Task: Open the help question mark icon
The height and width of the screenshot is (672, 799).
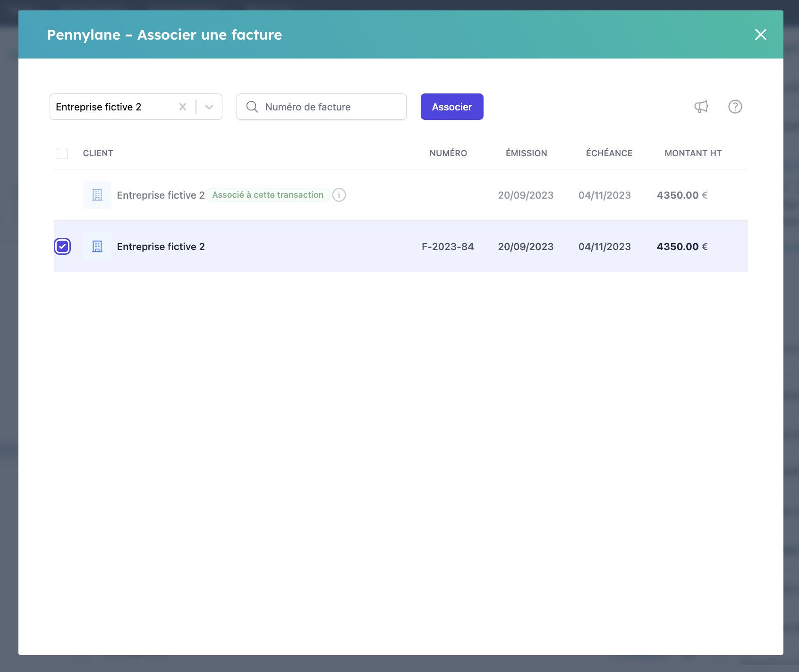Action: pyautogui.click(x=735, y=107)
